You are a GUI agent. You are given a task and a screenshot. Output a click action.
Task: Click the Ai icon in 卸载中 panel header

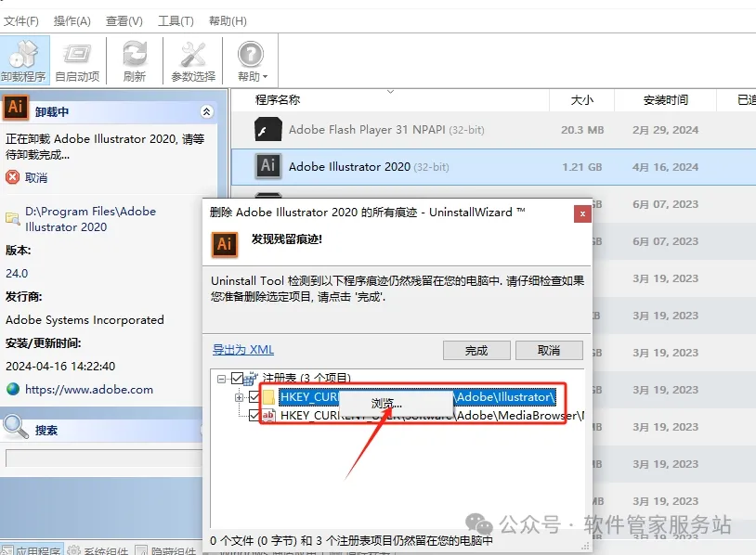(x=16, y=107)
